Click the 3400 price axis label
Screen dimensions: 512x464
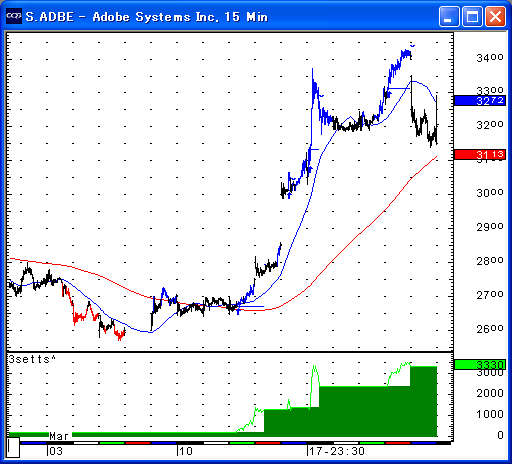pyautogui.click(x=490, y=58)
